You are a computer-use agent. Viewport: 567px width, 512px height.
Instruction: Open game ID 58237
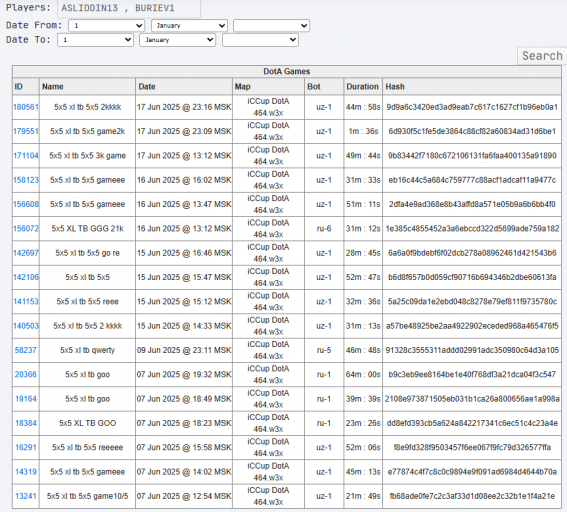coord(26,350)
